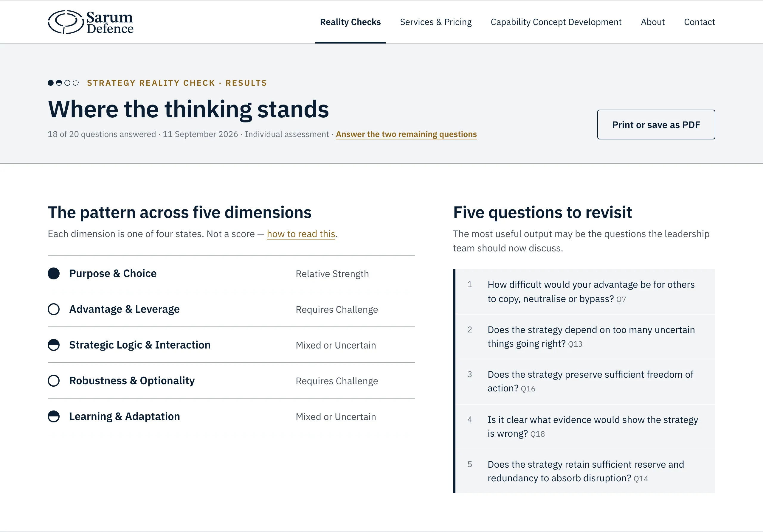This screenshot has height=532, width=763.
Task: Select question four about evidence strategy is wrong
Action: pyautogui.click(x=585, y=427)
